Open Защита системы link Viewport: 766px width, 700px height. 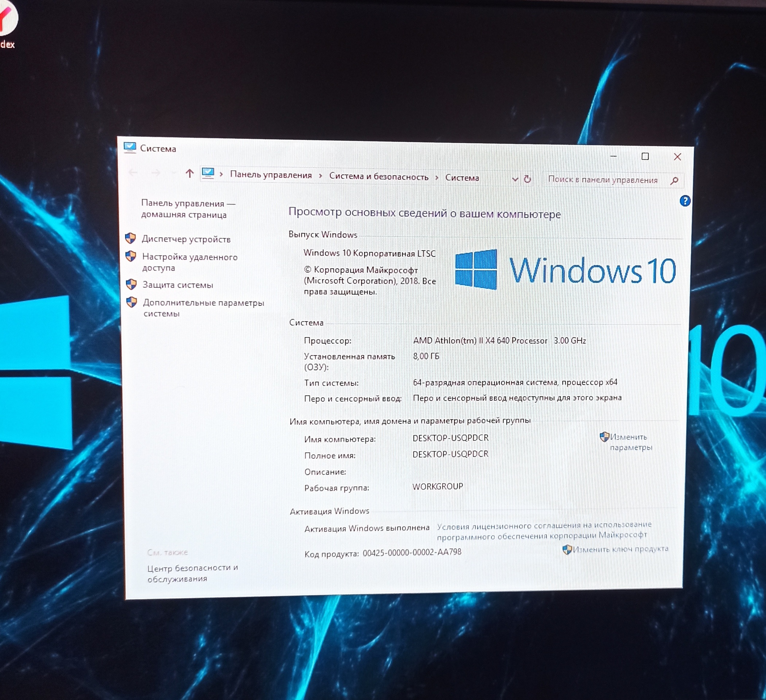(x=178, y=285)
